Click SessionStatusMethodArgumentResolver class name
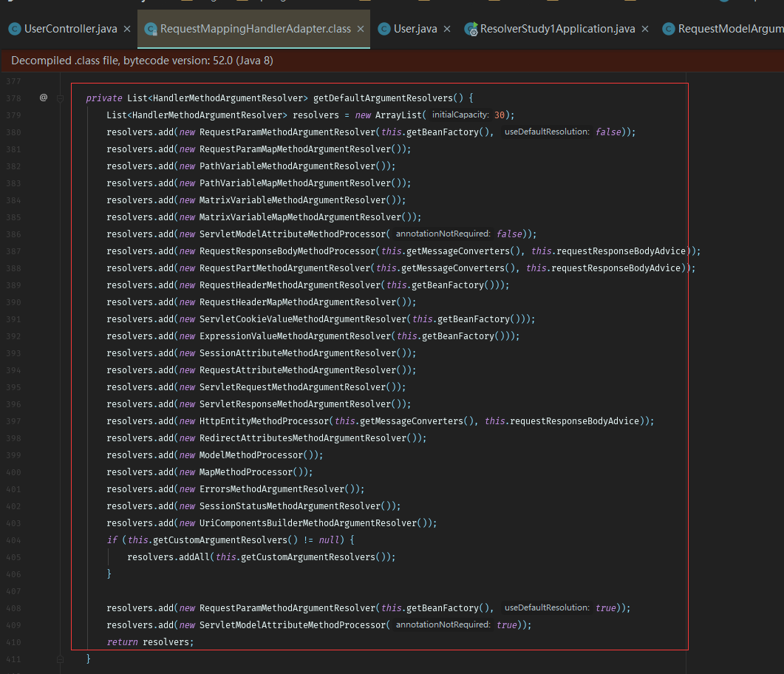Image resolution: width=784 pixels, height=674 pixels. point(290,506)
